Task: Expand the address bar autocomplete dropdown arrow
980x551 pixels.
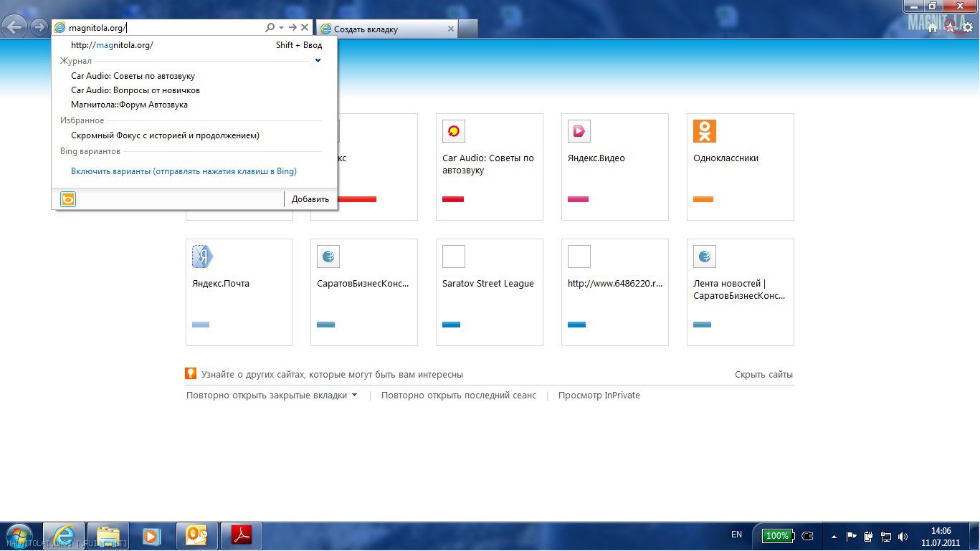Action: pyautogui.click(x=282, y=27)
